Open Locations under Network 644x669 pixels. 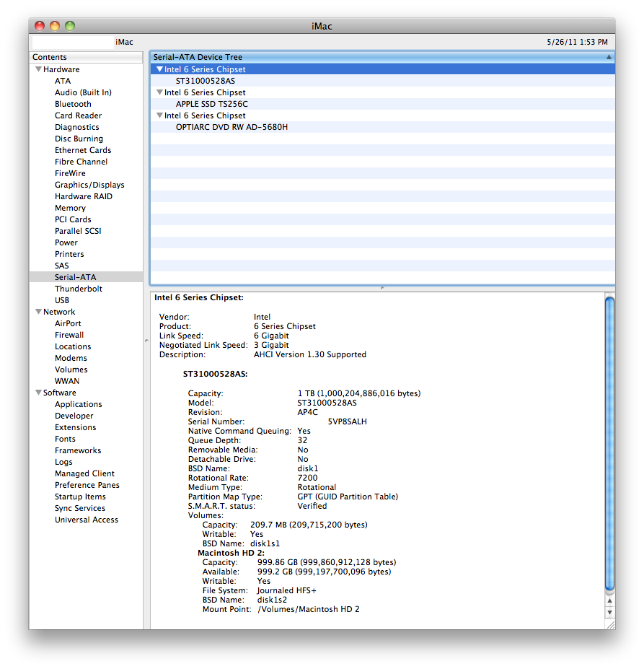point(73,346)
